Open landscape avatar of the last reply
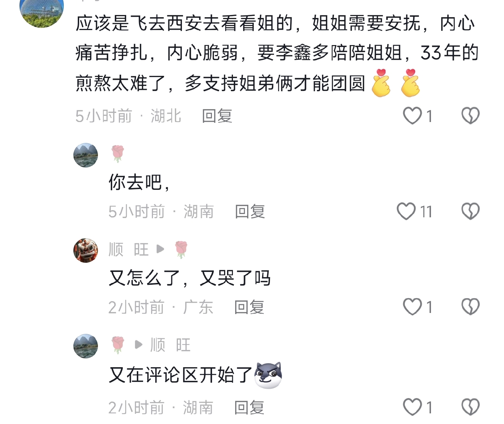The height and width of the screenshot is (424, 504). point(86,346)
